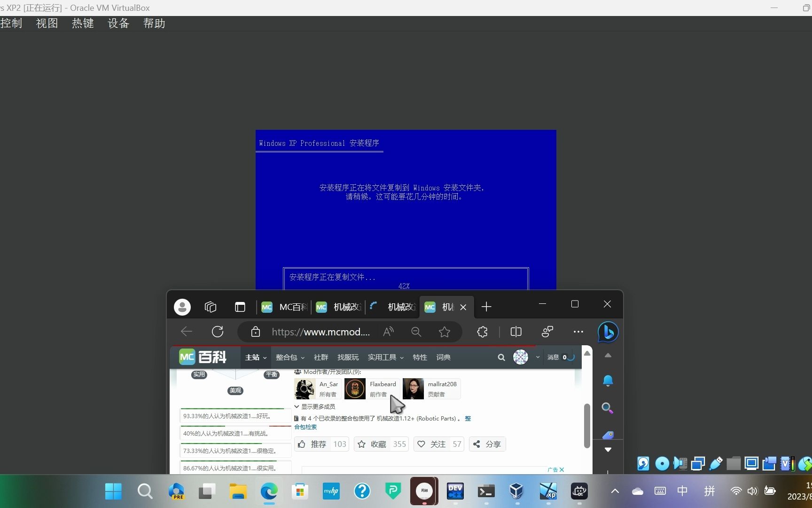The image size is (812, 508).
Task: Open Oracle VirtualBox Manager from taskbar
Action: (516, 491)
